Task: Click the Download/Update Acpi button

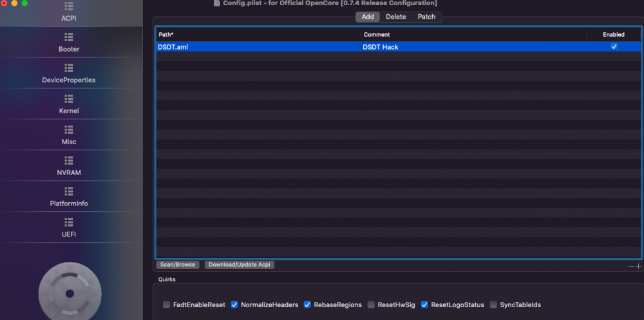Action: (x=240, y=265)
